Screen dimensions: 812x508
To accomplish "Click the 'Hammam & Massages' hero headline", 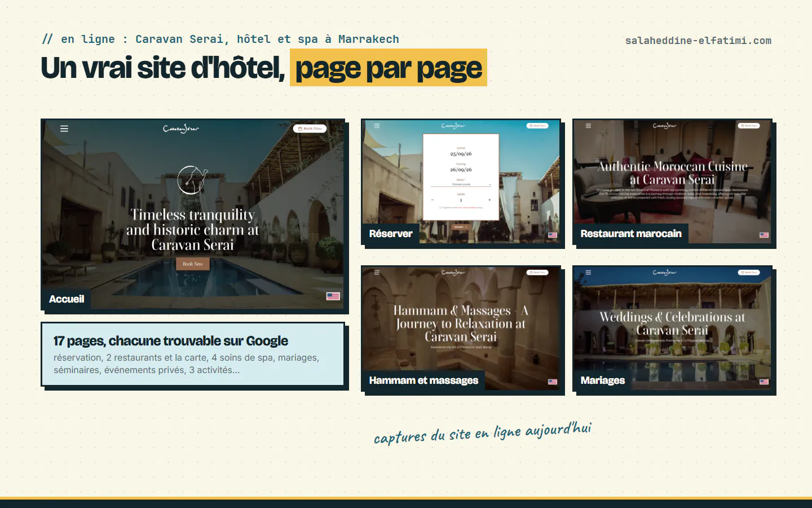I will click(461, 323).
